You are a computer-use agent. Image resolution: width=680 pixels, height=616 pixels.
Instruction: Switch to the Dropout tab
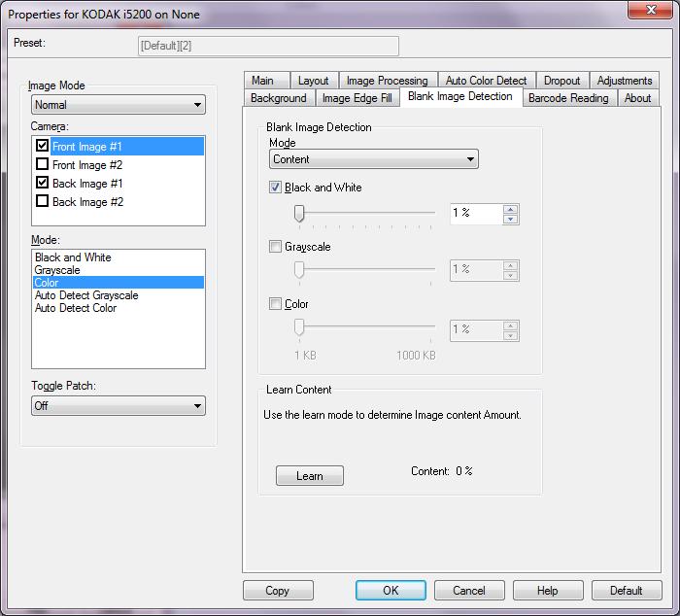coord(562,81)
